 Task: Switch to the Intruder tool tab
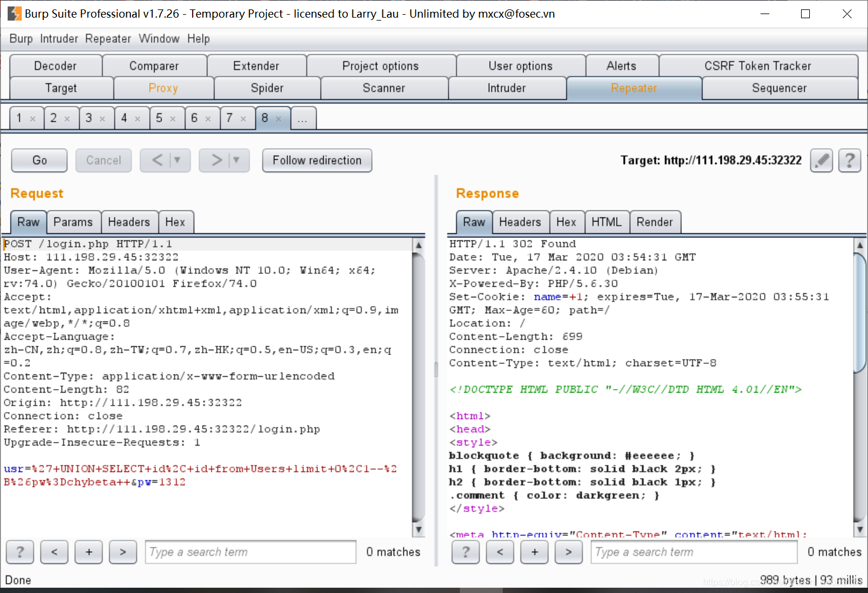tap(507, 88)
